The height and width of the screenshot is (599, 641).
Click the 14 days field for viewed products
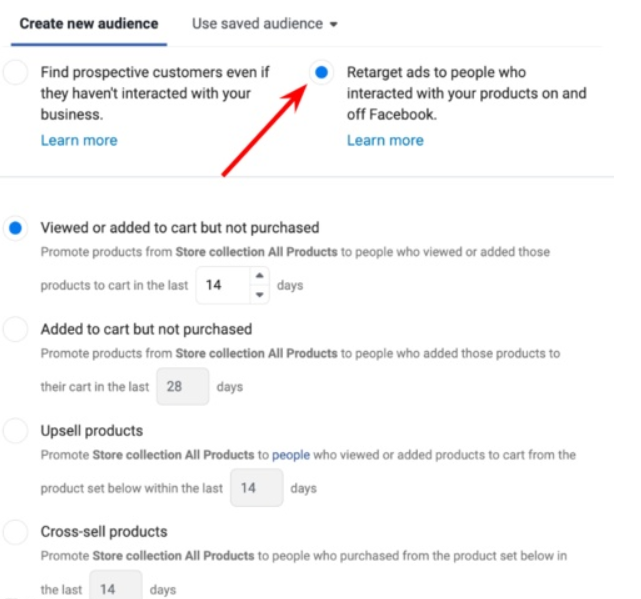point(220,286)
